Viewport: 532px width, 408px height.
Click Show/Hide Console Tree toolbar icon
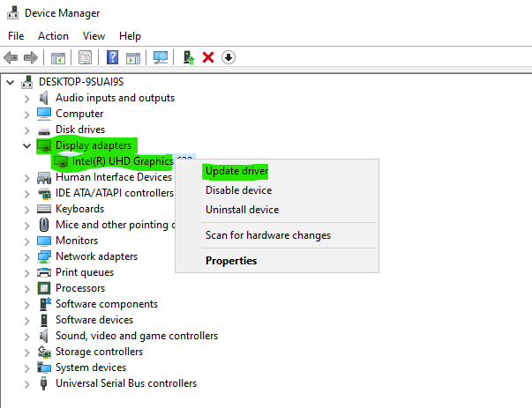pyautogui.click(x=58, y=58)
